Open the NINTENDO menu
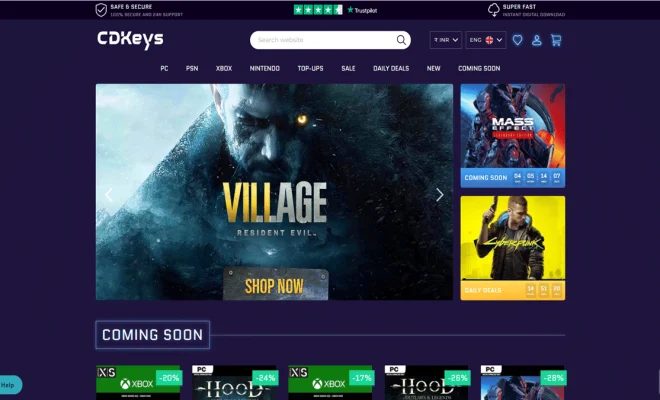The width and height of the screenshot is (660, 400). 264,68
